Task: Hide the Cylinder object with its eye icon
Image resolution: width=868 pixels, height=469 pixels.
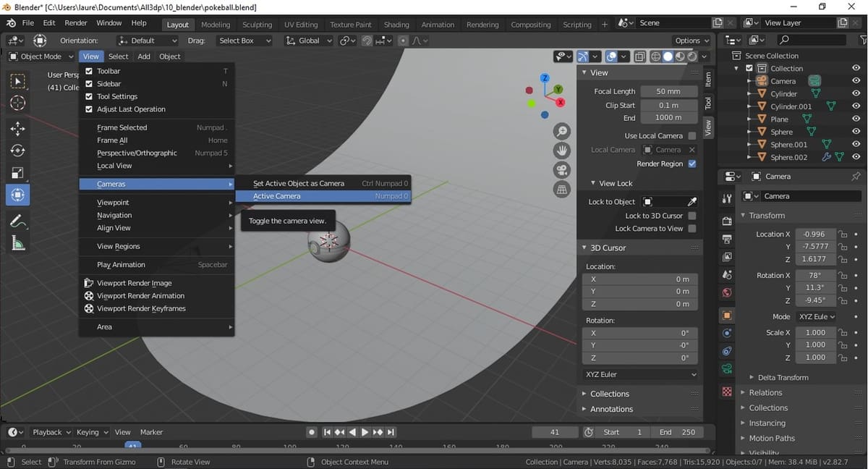Action: 856,94
